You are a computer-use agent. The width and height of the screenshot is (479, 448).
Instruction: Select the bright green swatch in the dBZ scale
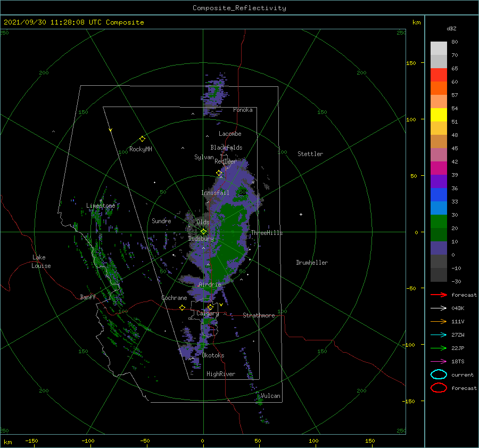439,222
